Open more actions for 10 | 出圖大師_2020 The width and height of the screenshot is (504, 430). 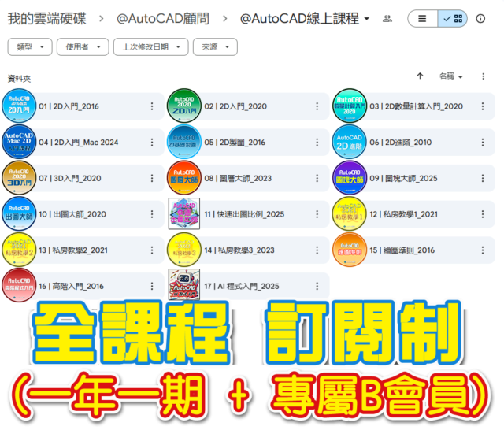[x=152, y=214]
